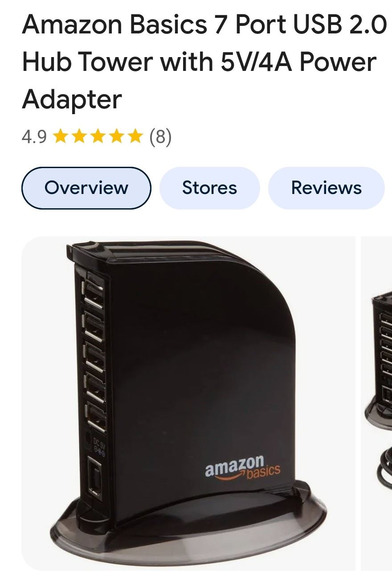This screenshot has height=577, width=392.
Task: Click the (8) review count
Action: (160, 137)
